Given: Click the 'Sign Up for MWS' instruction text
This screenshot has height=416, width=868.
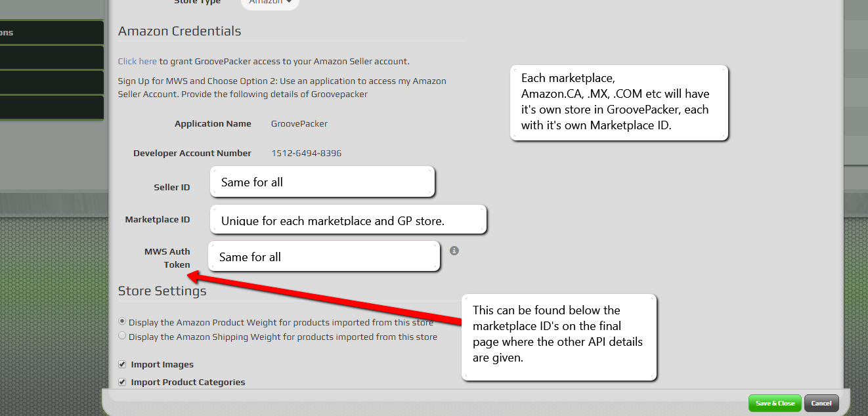Looking at the screenshot, I should pos(282,87).
